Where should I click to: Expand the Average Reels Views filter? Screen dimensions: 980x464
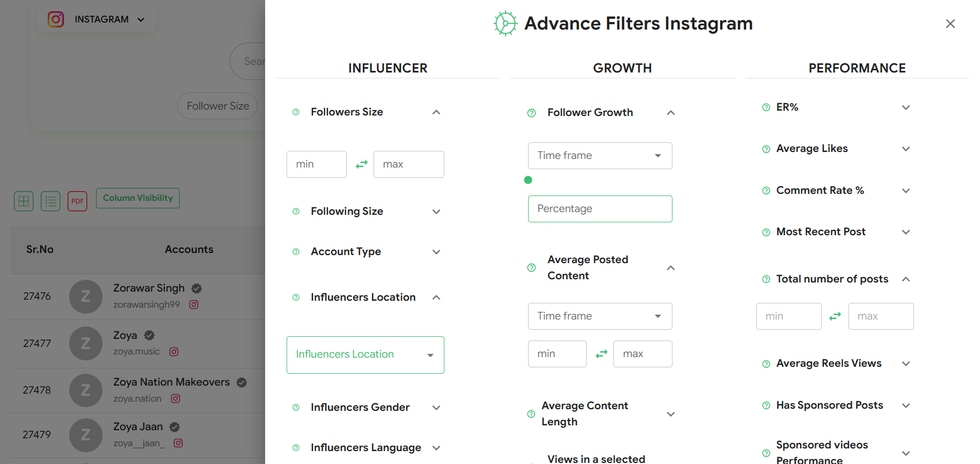[906, 364]
